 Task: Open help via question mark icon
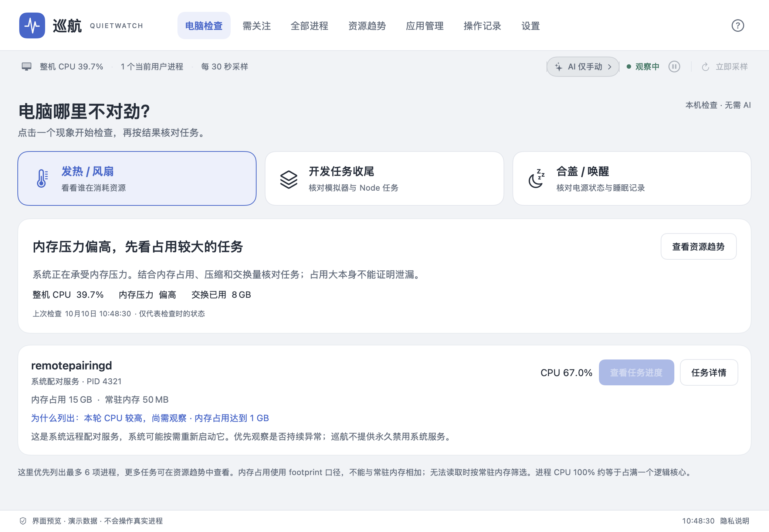[x=738, y=25]
